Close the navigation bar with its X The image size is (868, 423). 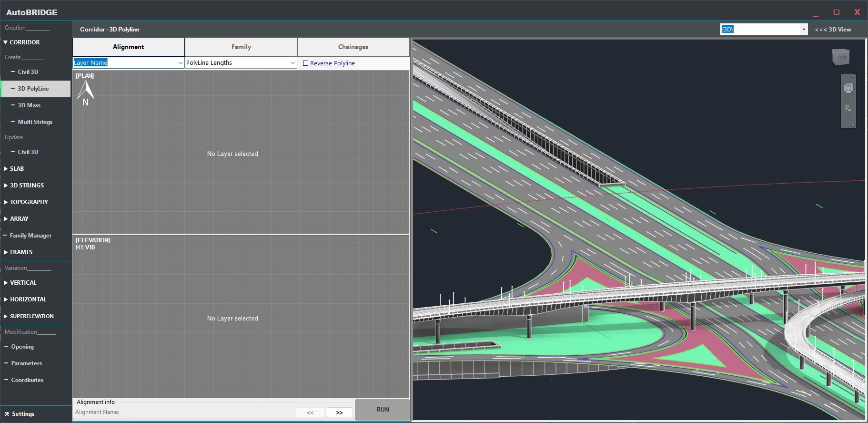pos(853,76)
